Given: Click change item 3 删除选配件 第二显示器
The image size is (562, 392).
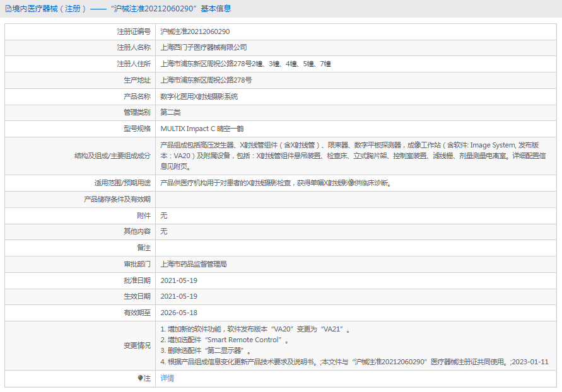Looking at the screenshot, I should pyautogui.click(x=206, y=350).
